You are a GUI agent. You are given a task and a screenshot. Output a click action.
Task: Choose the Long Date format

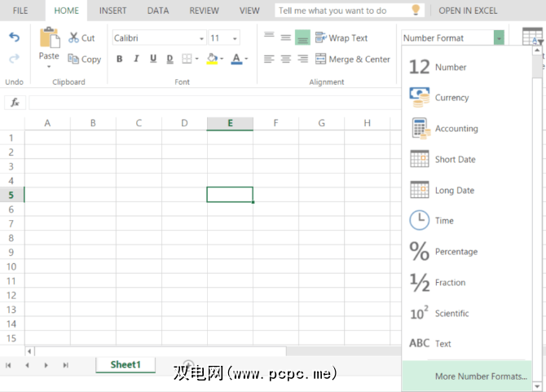467,190
